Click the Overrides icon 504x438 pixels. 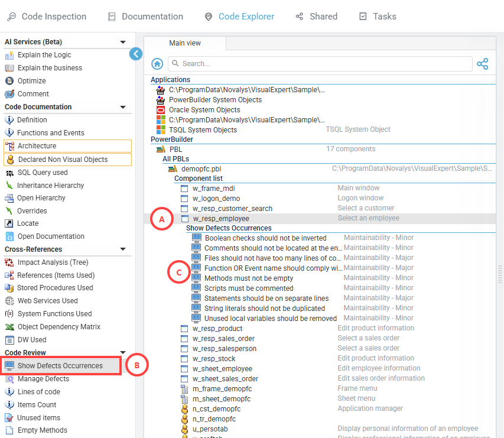(x=9, y=211)
